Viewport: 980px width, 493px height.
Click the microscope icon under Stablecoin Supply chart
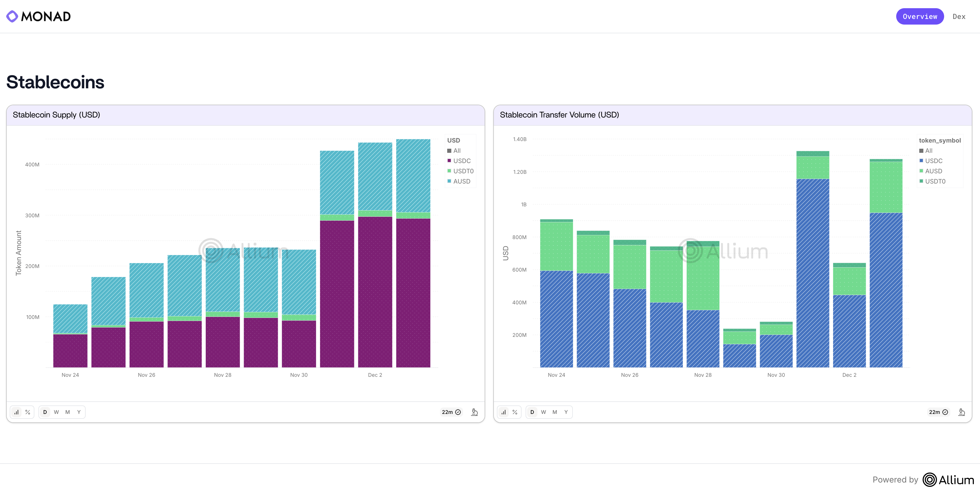click(474, 412)
